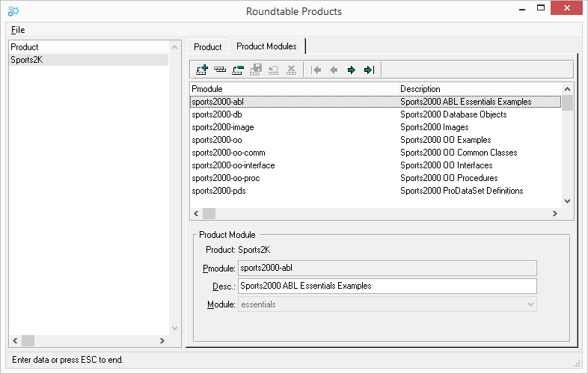Switch to the Product tab
Viewport: 588px width, 374px height.
[x=208, y=47]
